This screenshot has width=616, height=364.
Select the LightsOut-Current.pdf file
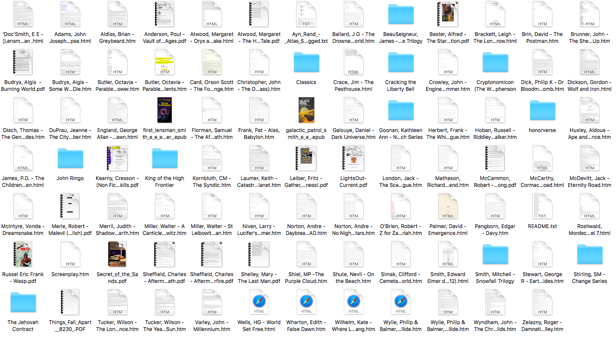click(353, 158)
